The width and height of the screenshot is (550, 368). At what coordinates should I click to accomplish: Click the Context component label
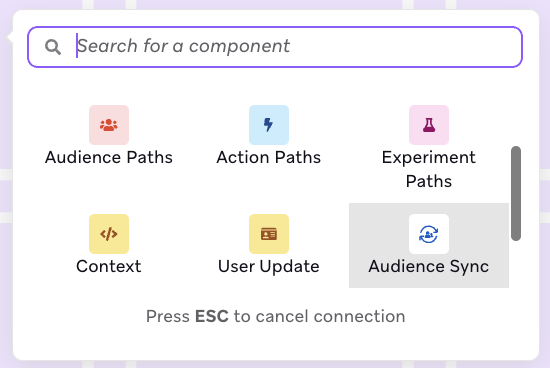point(109,266)
